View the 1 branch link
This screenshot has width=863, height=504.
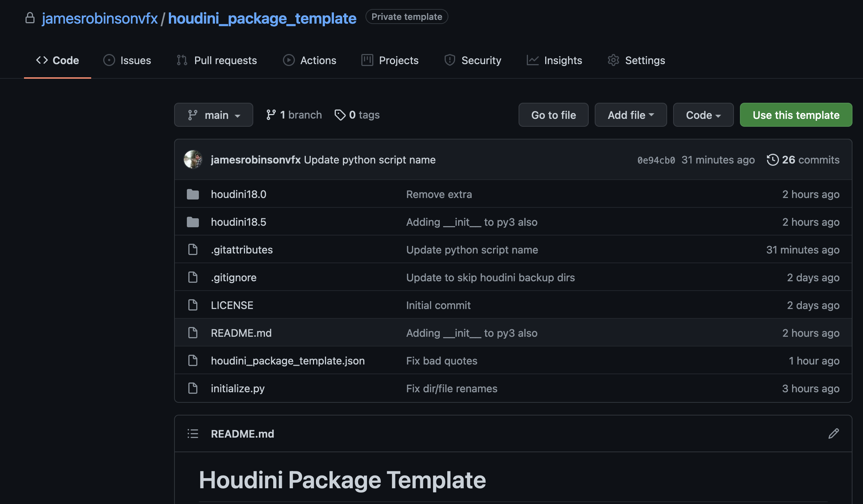click(x=294, y=115)
